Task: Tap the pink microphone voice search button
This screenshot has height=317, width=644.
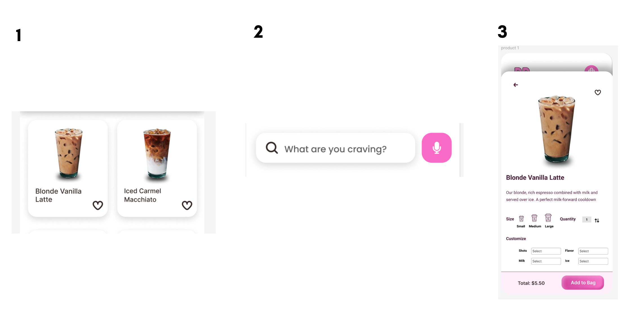Action: pos(436,148)
